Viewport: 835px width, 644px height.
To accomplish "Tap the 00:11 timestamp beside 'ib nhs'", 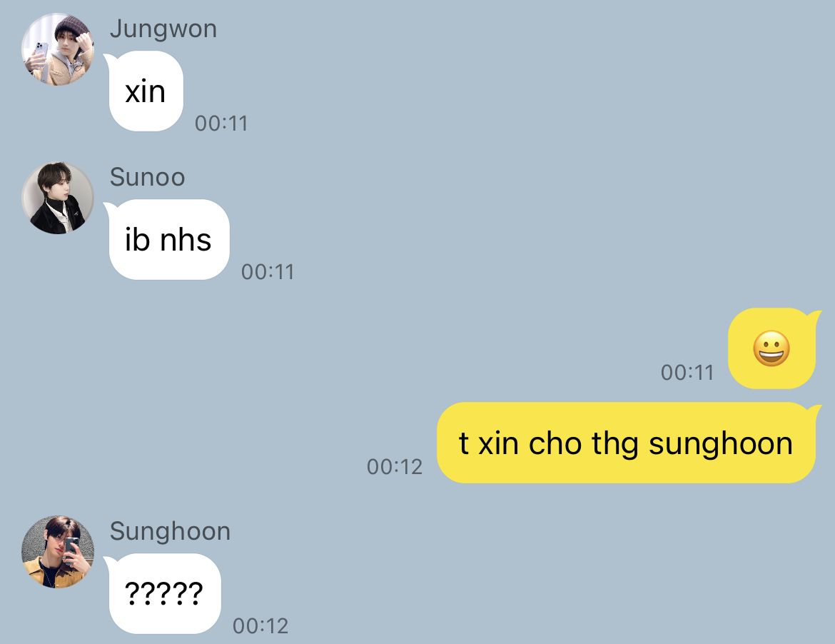I will click(x=268, y=272).
